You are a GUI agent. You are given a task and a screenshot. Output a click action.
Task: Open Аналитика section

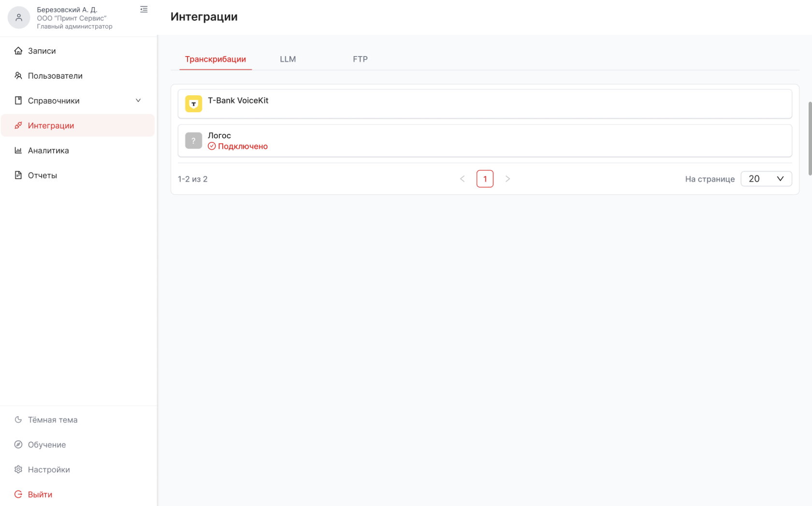point(78,150)
